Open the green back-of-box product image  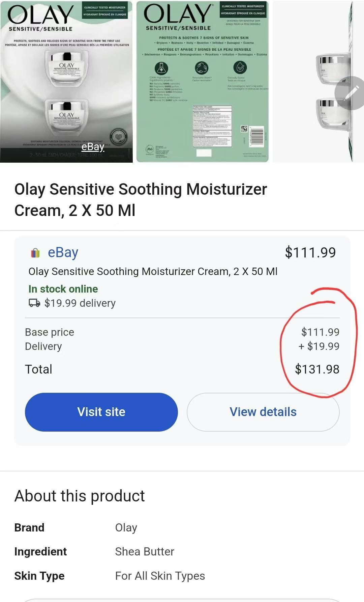pos(203,81)
